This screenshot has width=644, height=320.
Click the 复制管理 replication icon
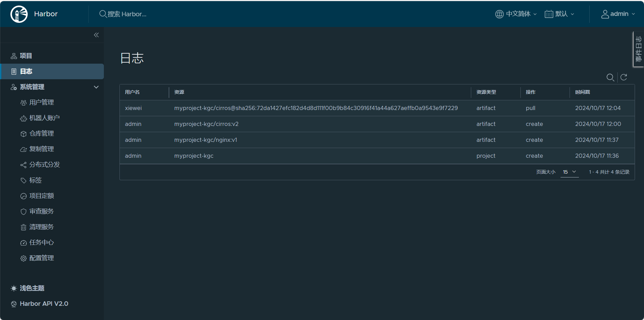[24, 149]
